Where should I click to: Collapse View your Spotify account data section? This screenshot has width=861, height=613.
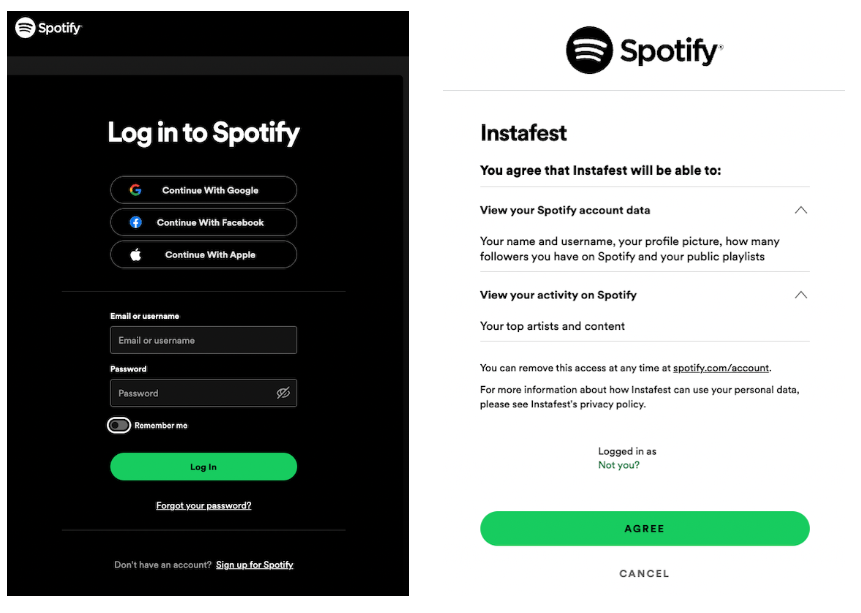[x=800, y=211]
